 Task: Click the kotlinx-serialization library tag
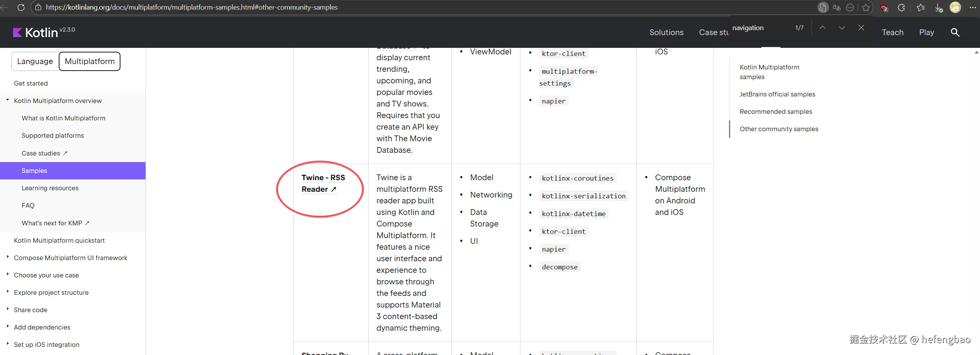tap(583, 196)
